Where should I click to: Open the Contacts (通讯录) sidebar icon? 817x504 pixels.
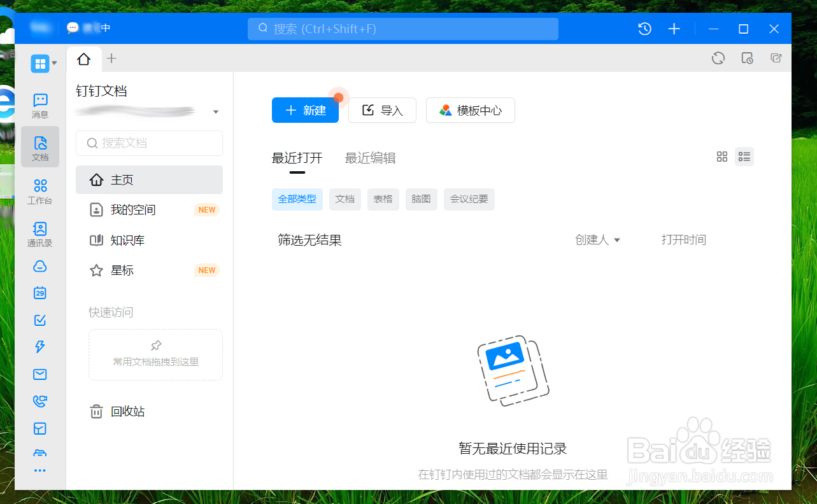[40, 234]
